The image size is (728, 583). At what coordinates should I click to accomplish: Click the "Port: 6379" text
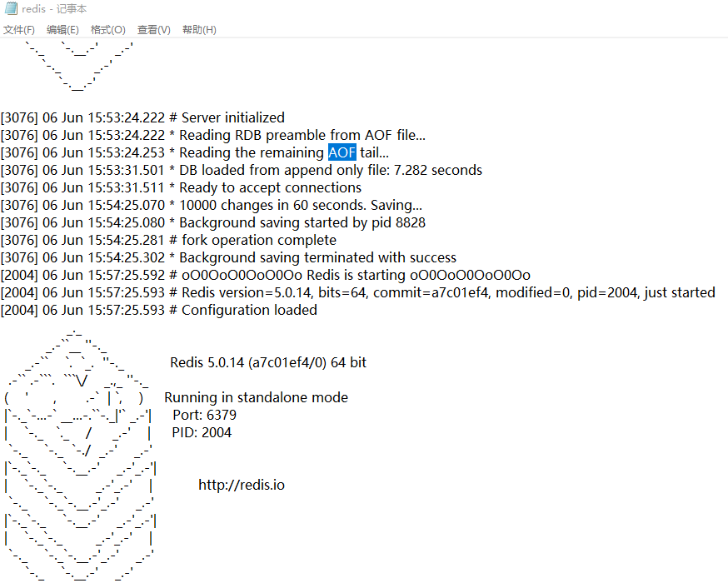205,415
